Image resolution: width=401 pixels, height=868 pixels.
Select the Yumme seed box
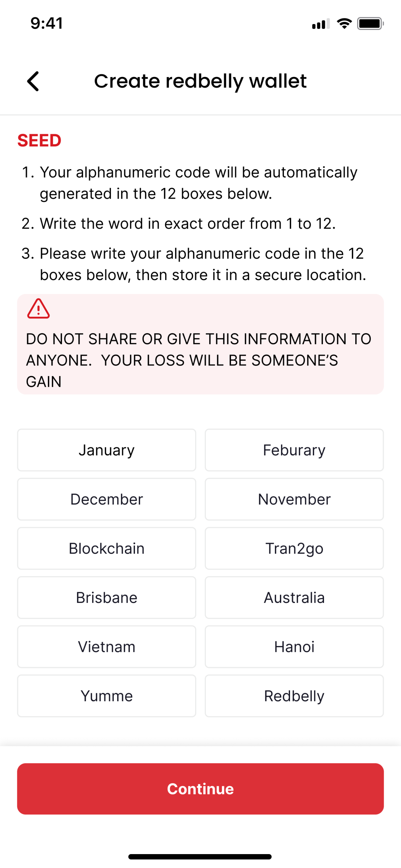(107, 696)
